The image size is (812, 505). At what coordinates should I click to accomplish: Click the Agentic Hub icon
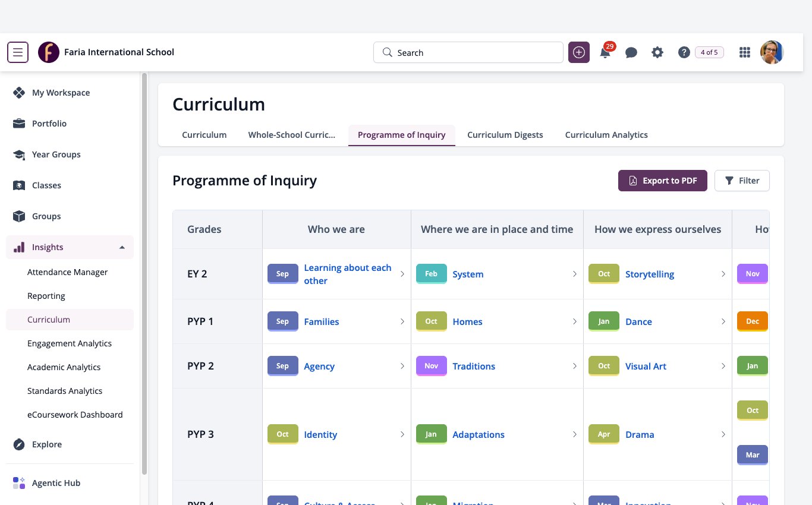pos(19,483)
